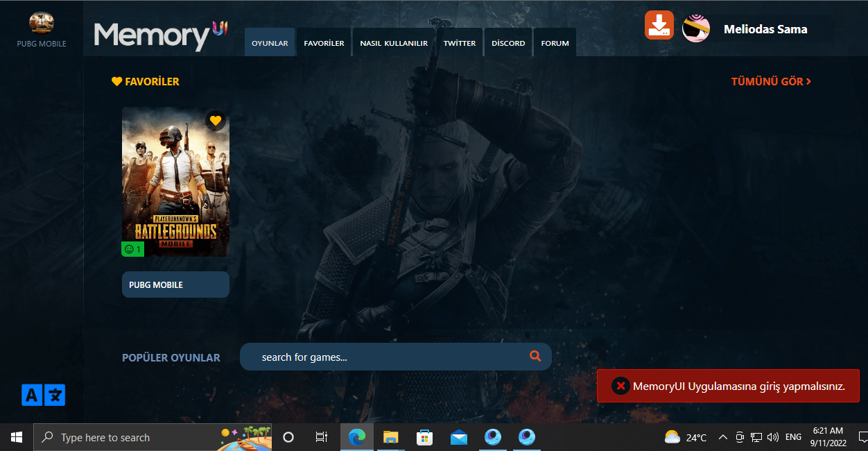The width and height of the screenshot is (868, 451).
Task: Open the language translate icon
Action: [43, 395]
